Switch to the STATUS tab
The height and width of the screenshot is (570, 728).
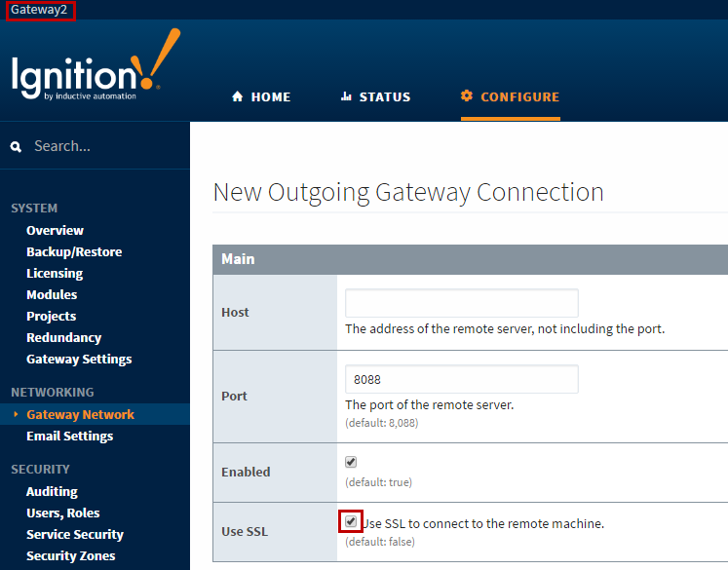(x=375, y=97)
